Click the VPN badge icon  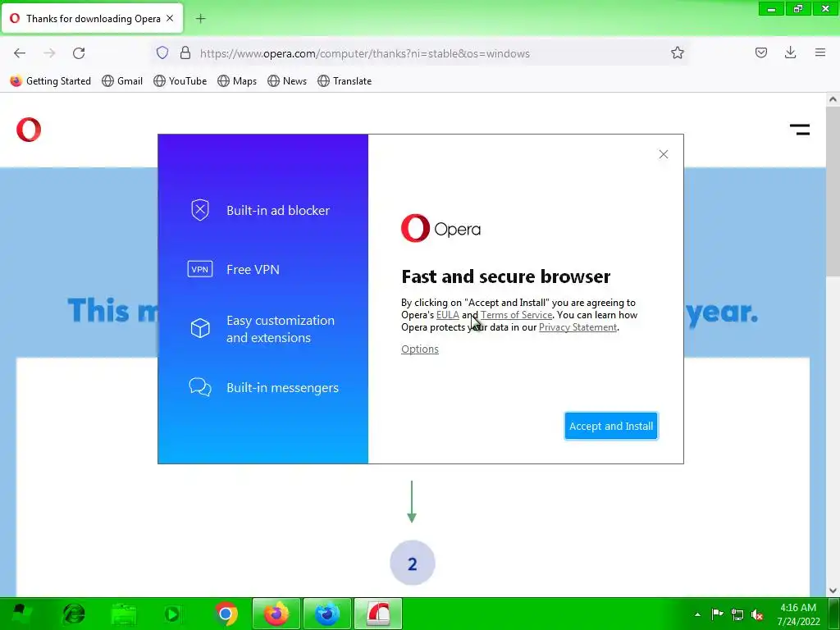200,269
